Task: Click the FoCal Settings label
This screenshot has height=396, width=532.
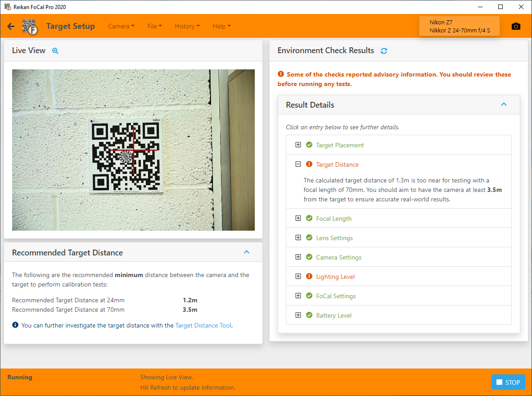Action: (336, 296)
